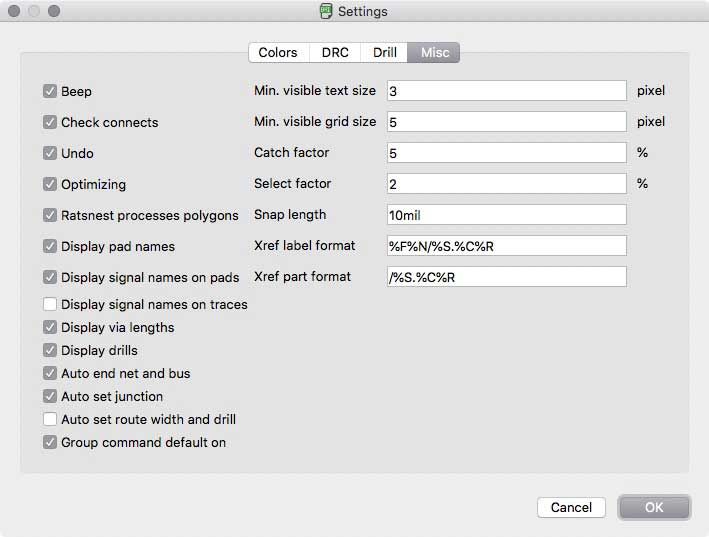Image resolution: width=709 pixels, height=537 pixels.
Task: Toggle the Undo checkbox
Action: [50, 153]
